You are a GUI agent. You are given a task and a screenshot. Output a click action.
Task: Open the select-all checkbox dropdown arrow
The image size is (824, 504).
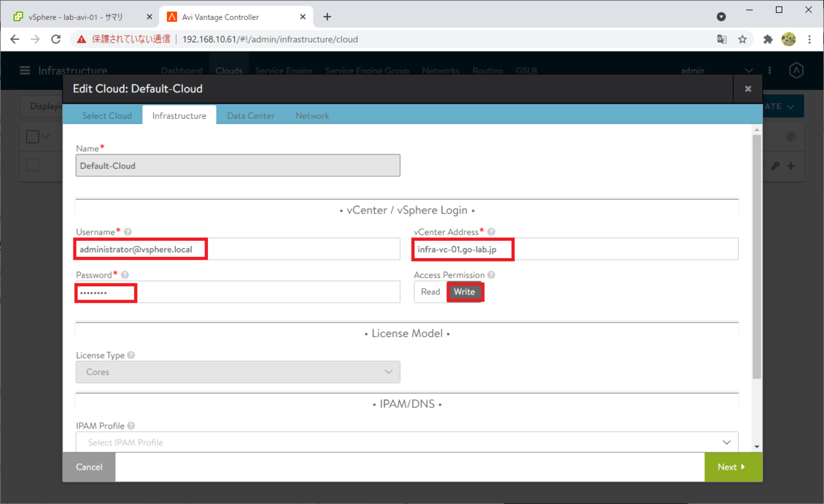[x=47, y=137]
